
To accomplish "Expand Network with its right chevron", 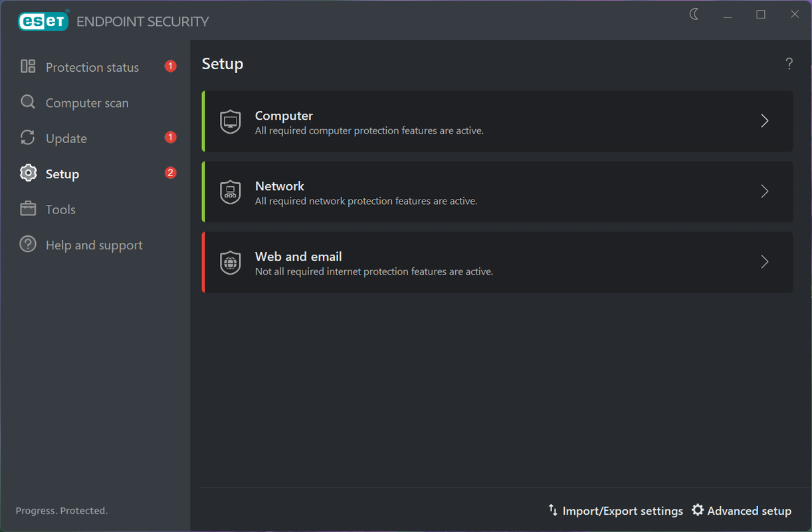I will (x=765, y=192).
